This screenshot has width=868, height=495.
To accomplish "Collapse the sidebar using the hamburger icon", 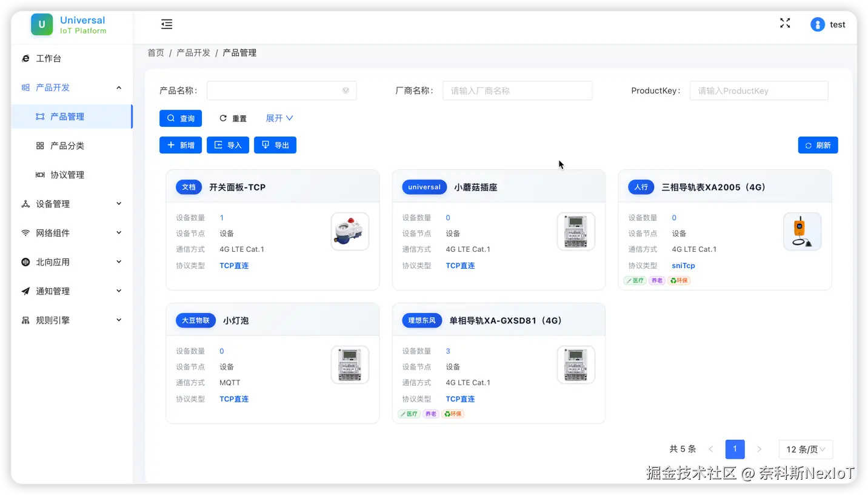I will pyautogui.click(x=167, y=24).
